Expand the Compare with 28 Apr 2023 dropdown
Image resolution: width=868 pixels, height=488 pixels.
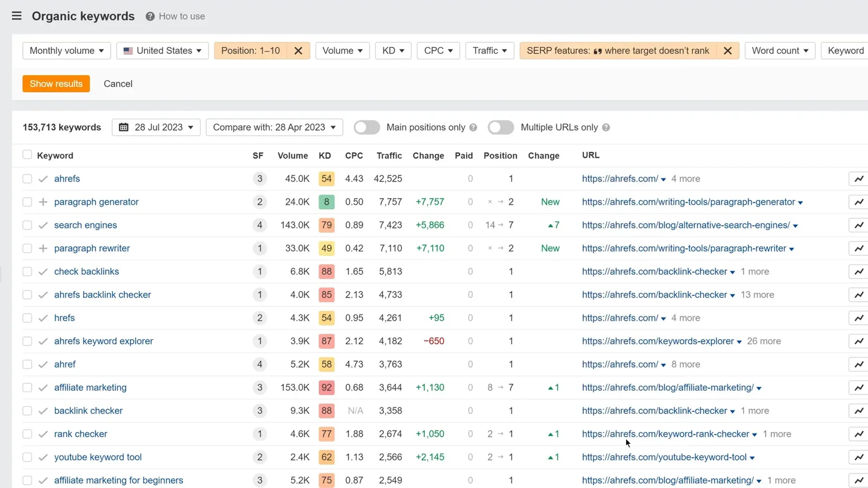click(274, 127)
